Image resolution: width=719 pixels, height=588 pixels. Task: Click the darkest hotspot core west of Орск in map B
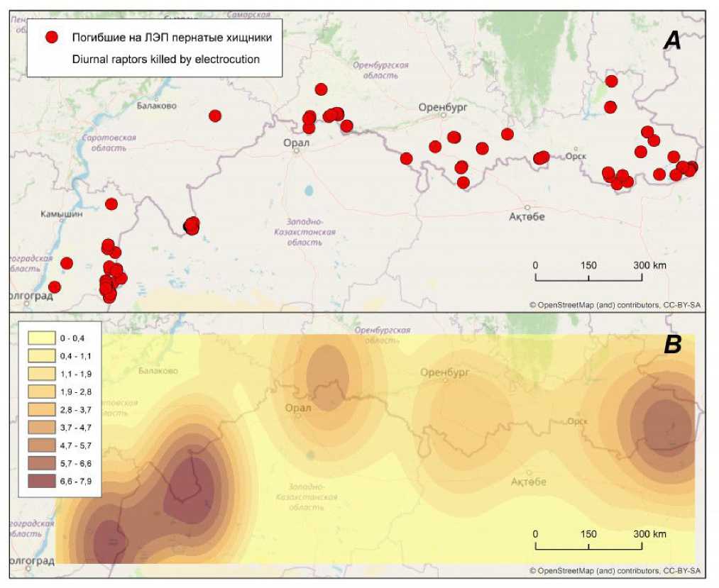pos(668,426)
